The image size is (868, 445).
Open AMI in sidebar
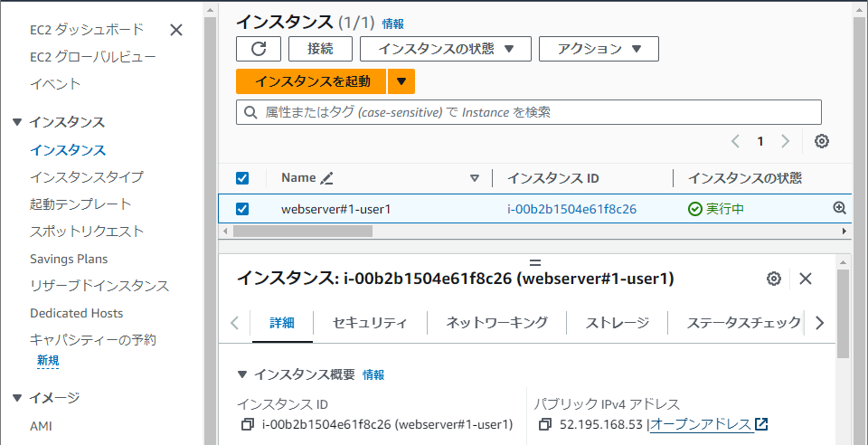pyautogui.click(x=41, y=426)
